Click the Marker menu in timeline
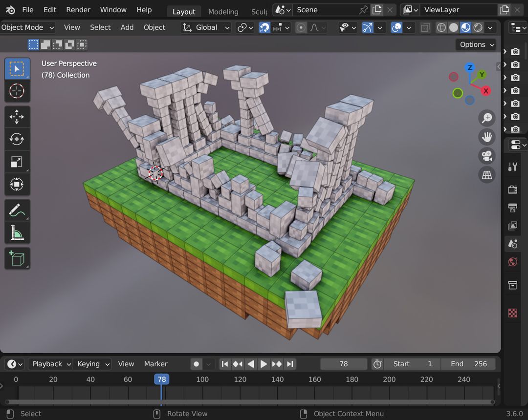 pos(155,364)
